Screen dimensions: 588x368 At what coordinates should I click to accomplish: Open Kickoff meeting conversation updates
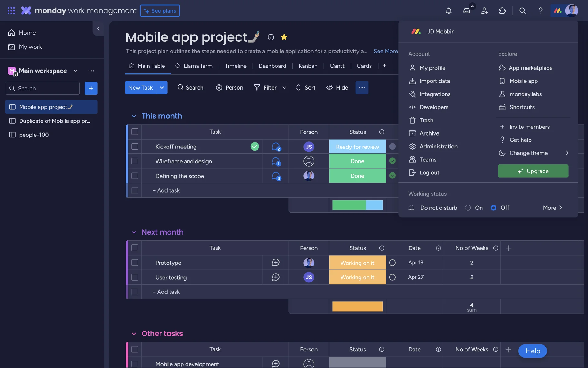tap(276, 147)
